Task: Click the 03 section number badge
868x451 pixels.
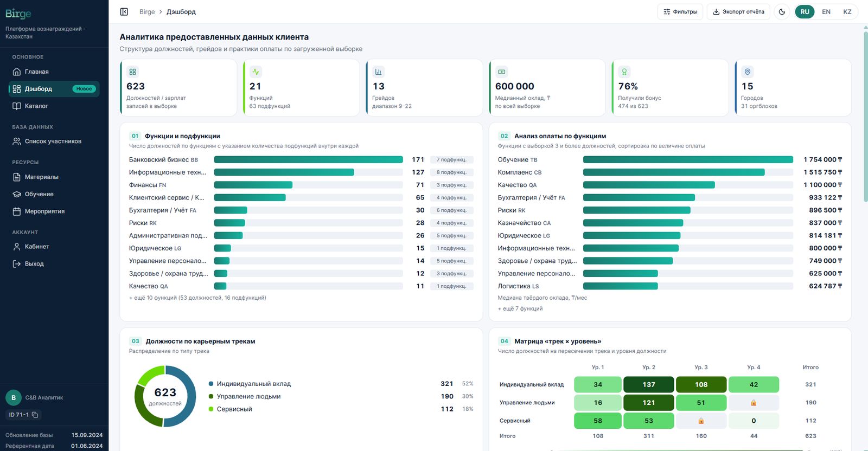Action: coord(136,342)
